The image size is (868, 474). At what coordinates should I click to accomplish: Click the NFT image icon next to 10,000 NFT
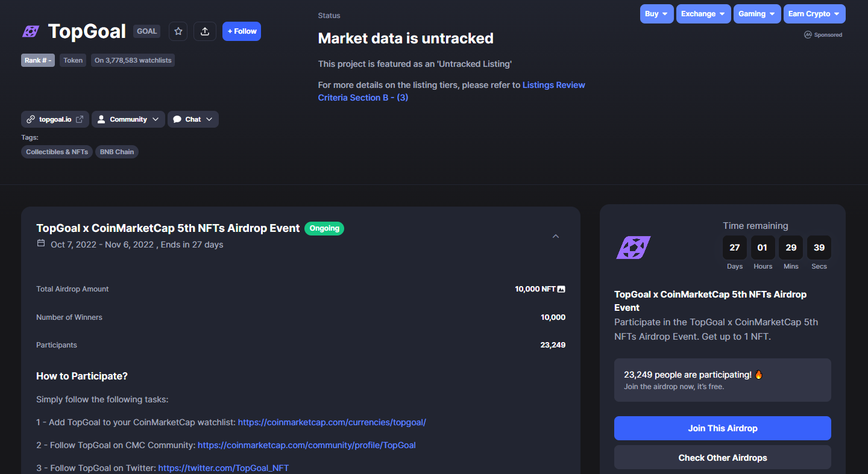[x=561, y=289]
